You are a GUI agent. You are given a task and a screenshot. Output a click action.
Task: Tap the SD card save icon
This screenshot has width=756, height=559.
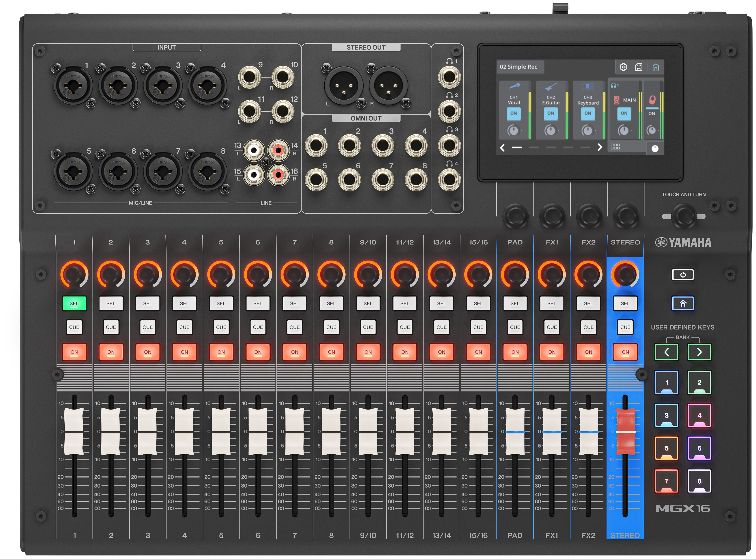tap(638, 67)
